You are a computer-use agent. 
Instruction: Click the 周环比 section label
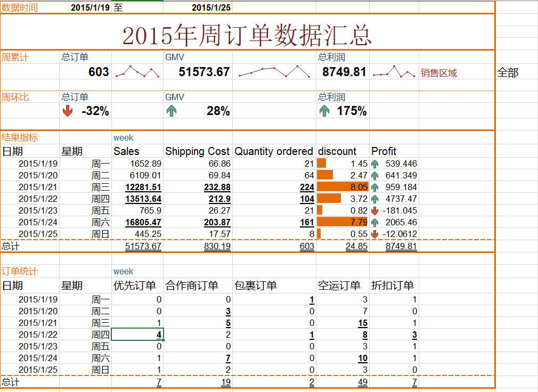15,97
